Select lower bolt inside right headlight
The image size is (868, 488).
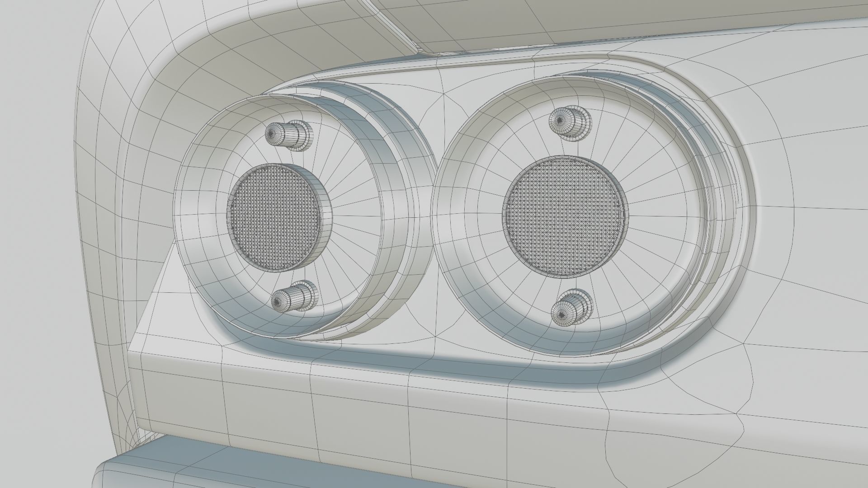click(x=571, y=308)
